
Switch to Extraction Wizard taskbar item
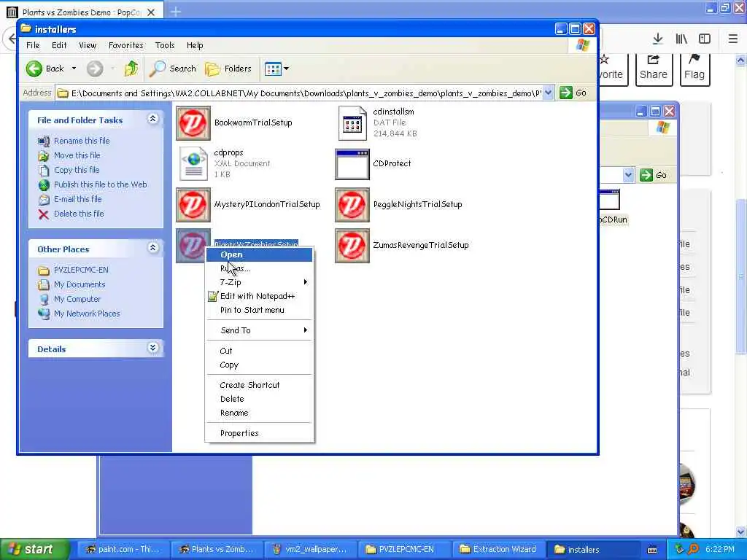[498, 550]
